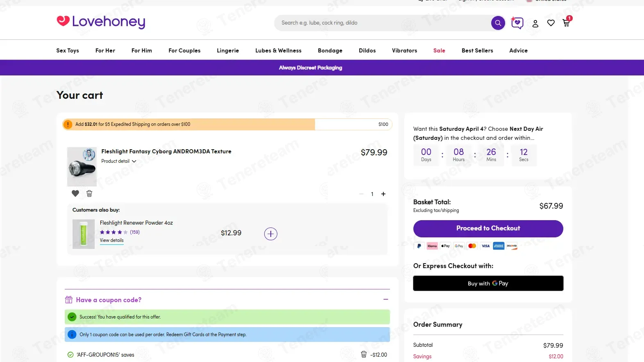Decrease Fleshlight quantity with minus
This screenshot has width=644, height=362.
click(x=361, y=194)
